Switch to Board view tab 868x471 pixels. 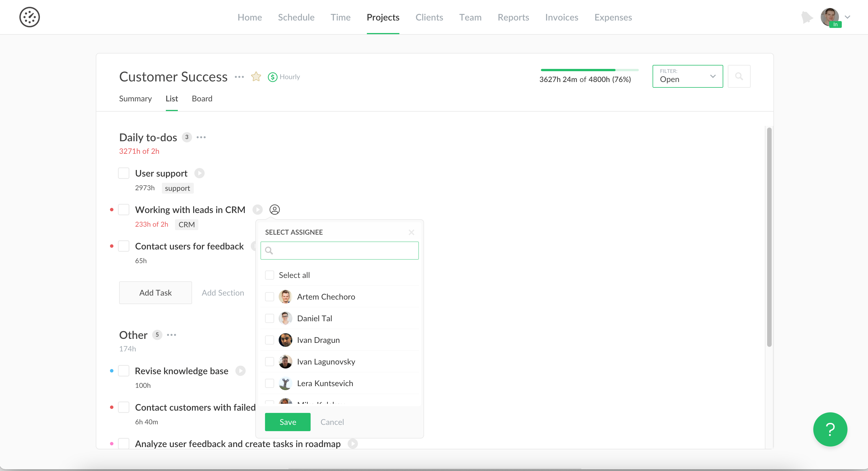tap(202, 99)
